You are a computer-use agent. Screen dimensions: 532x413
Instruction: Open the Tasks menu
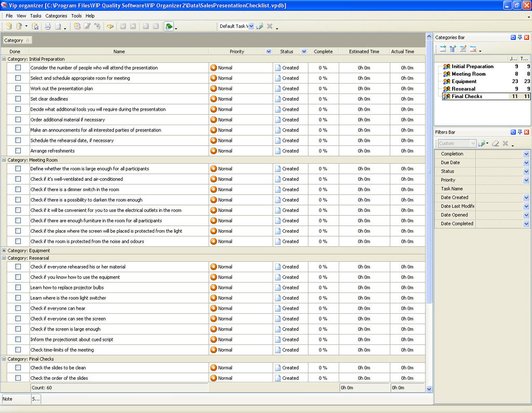pyautogui.click(x=35, y=16)
